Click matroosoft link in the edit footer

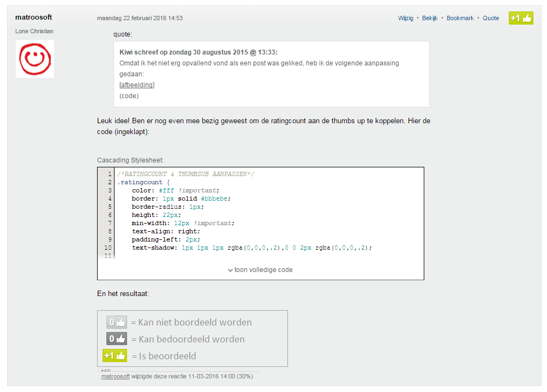[x=116, y=376]
